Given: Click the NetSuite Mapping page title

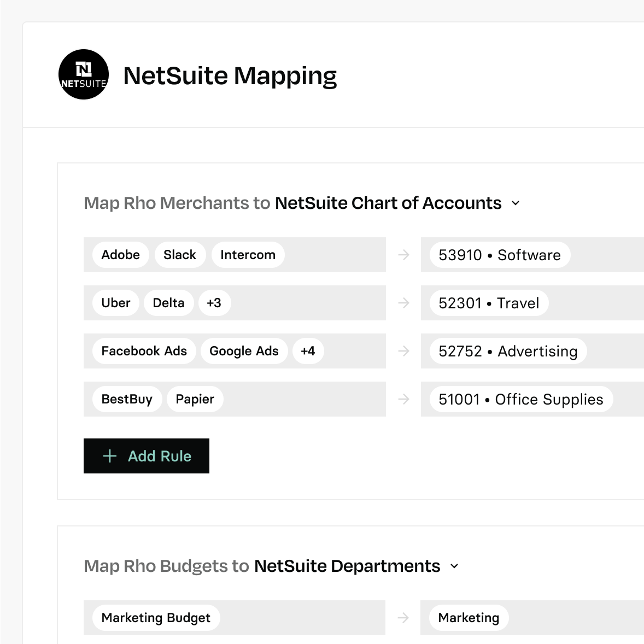Looking at the screenshot, I should tap(230, 77).
